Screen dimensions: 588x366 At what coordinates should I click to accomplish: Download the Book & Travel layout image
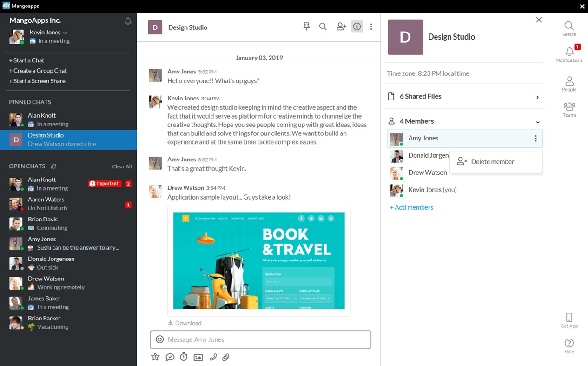(x=185, y=322)
